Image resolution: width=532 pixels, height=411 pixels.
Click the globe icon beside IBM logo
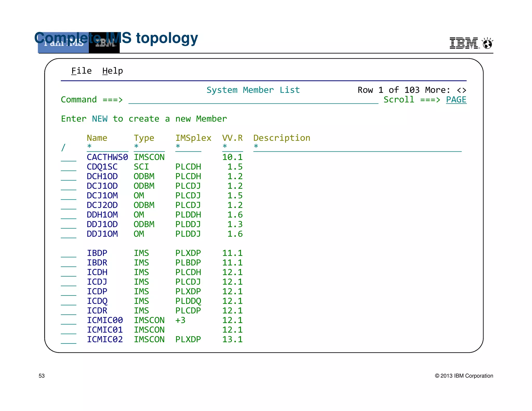pos(487,43)
